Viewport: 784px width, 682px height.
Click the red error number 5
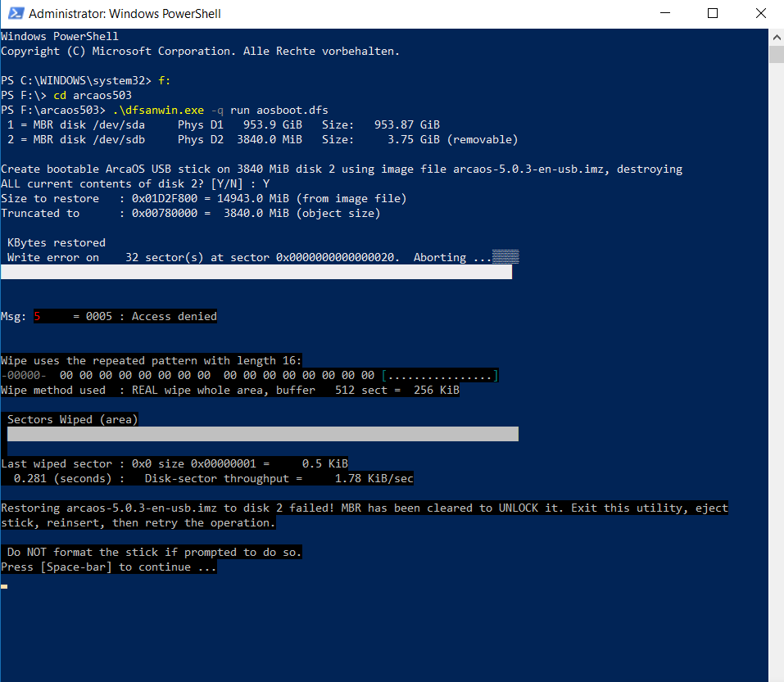pos(37,317)
